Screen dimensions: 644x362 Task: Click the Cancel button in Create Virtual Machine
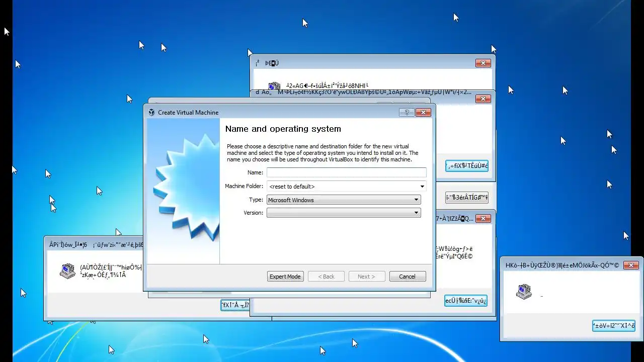click(x=407, y=277)
